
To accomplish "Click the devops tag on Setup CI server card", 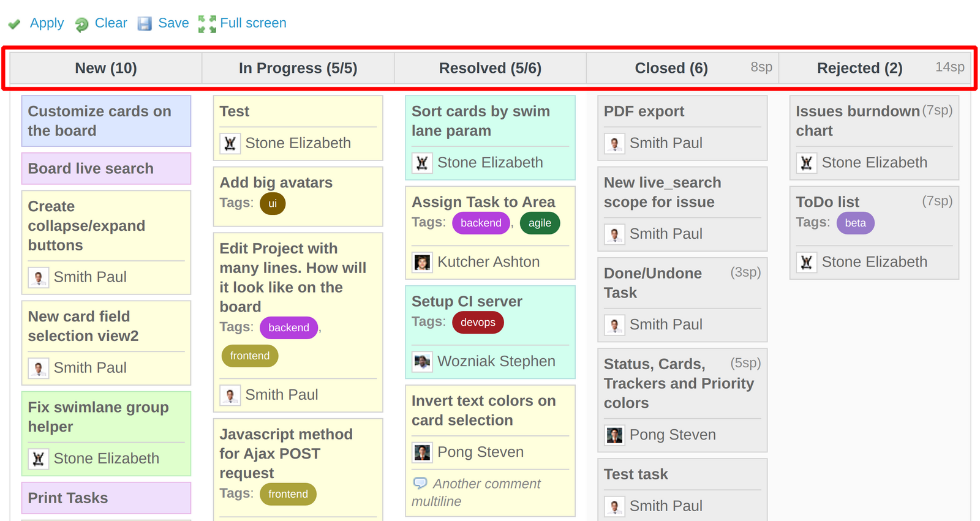I will (478, 323).
